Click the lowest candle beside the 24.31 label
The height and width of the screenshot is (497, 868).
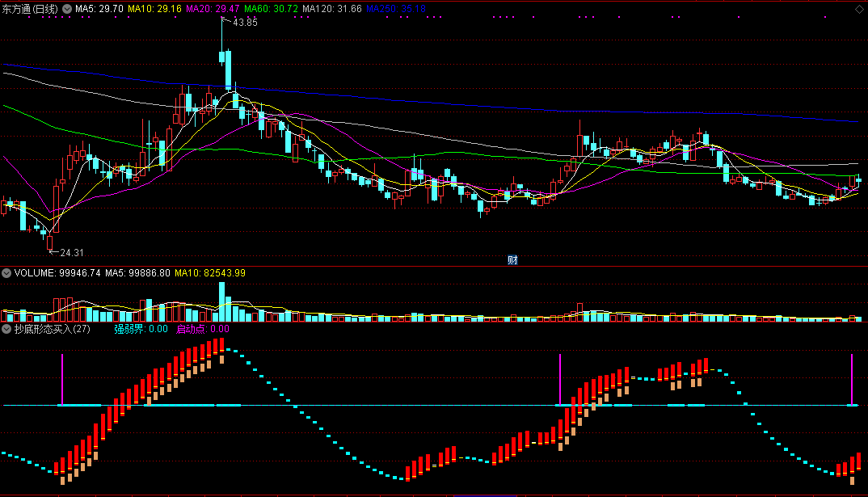(50, 242)
